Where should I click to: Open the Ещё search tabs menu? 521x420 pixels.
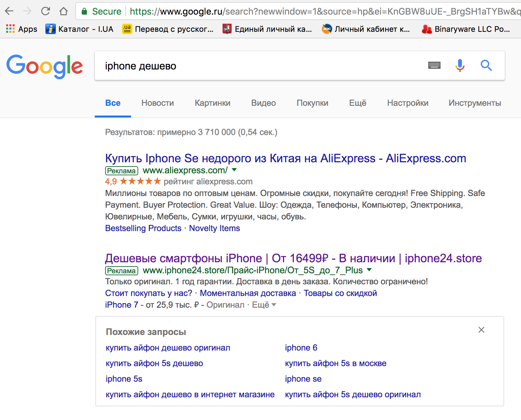(x=358, y=103)
